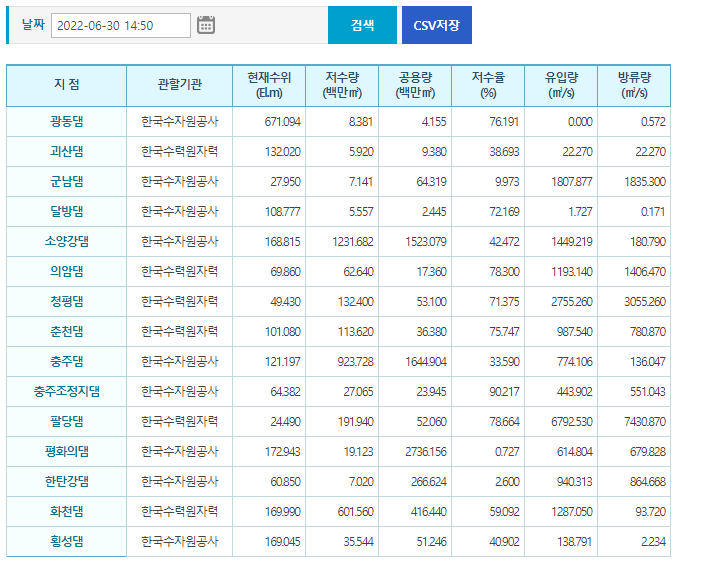Viewport: 728px width, 565px height.
Task: Select the 공용량 column header
Action: point(416,86)
